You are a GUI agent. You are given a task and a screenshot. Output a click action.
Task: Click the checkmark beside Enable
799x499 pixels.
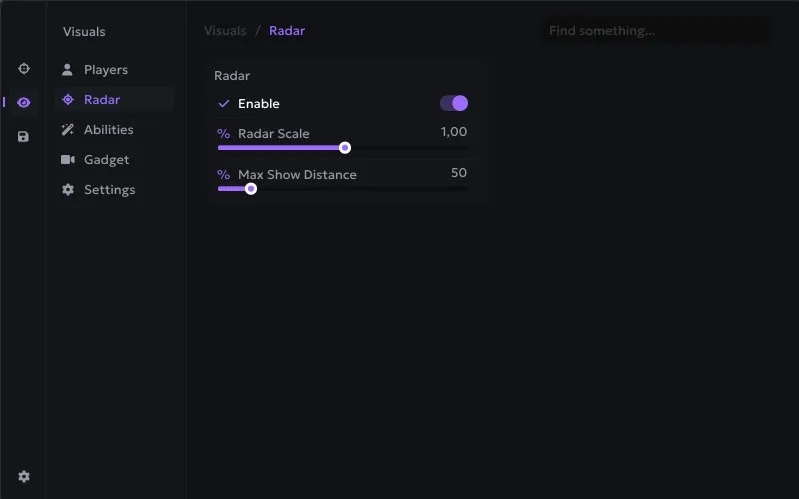click(x=224, y=103)
